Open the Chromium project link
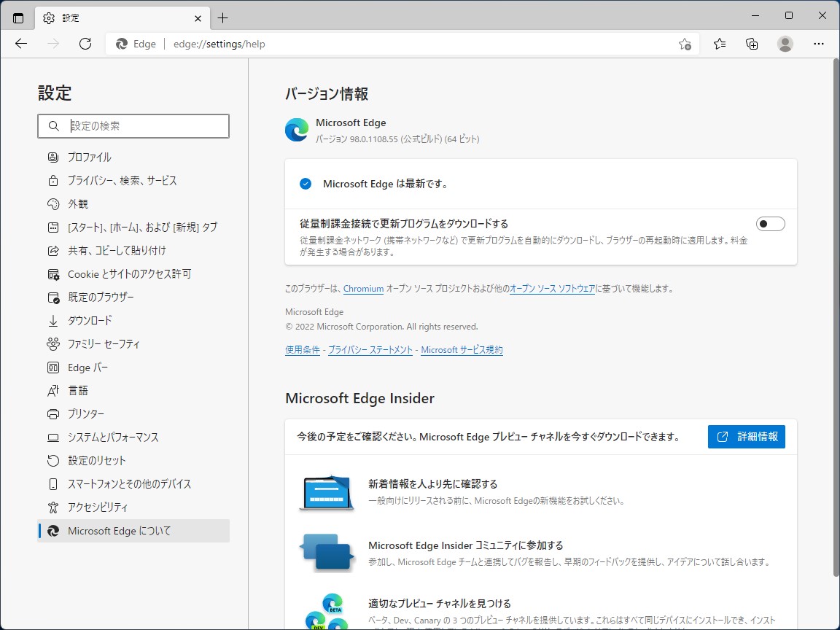840x630 pixels. [x=363, y=288]
